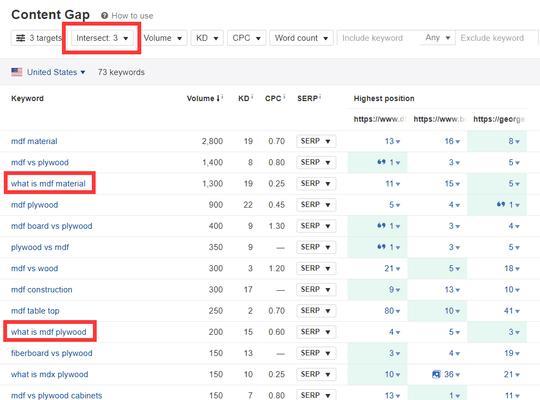Open 'mdf vs plywood cabinets' keyword
This screenshot has height=400, width=540.
[56, 396]
